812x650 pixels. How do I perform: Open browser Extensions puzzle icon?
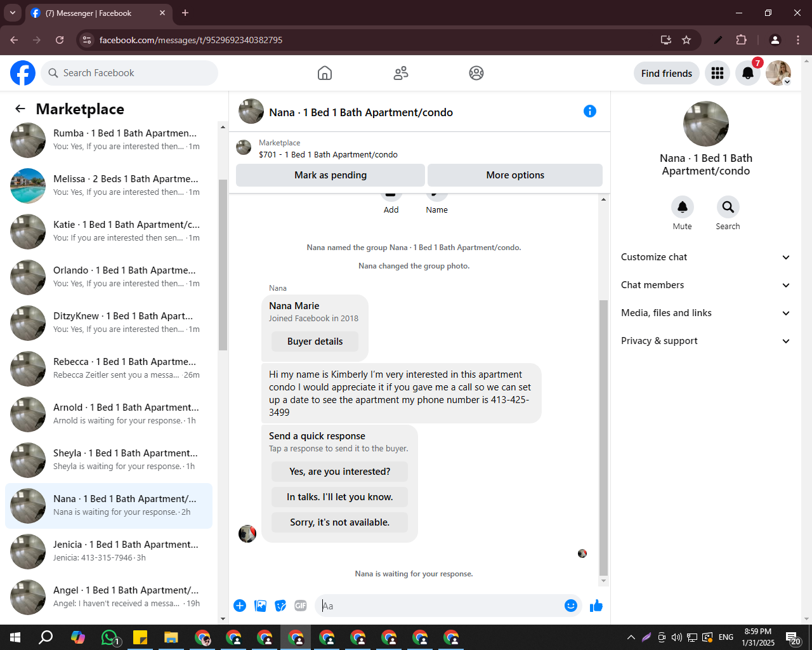click(742, 40)
